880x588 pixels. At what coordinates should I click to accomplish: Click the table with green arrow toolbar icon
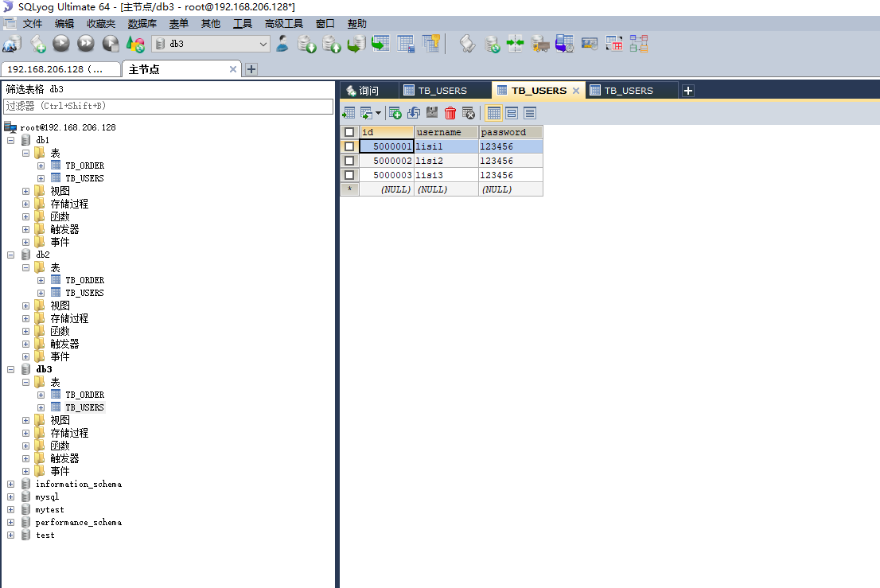380,44
